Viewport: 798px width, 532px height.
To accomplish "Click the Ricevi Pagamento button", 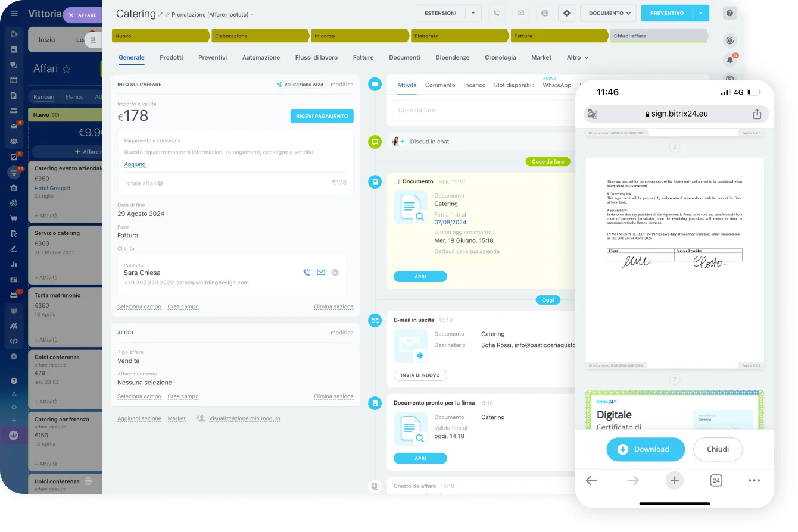I will pos(322,116).
